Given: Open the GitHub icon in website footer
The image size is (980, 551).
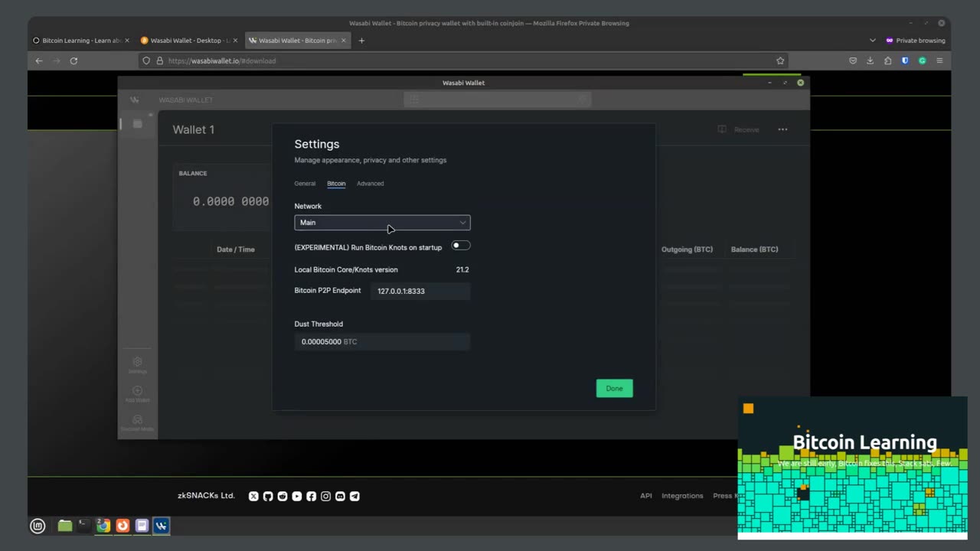Looking at the screenshot, I should pyautogui.click(x=268, y=496).
